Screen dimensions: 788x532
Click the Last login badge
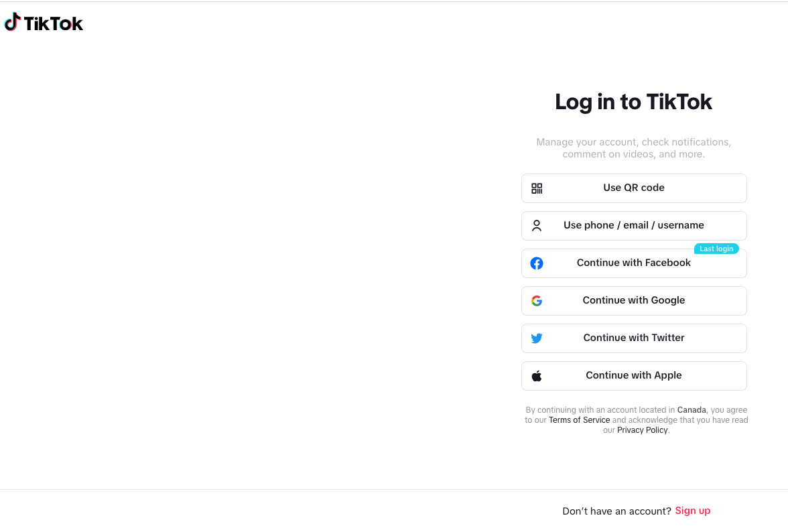[716, 249]
